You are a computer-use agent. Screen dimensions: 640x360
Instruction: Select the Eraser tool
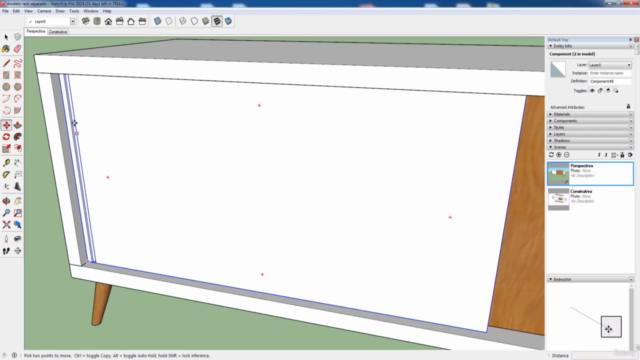tap(18, 49)
